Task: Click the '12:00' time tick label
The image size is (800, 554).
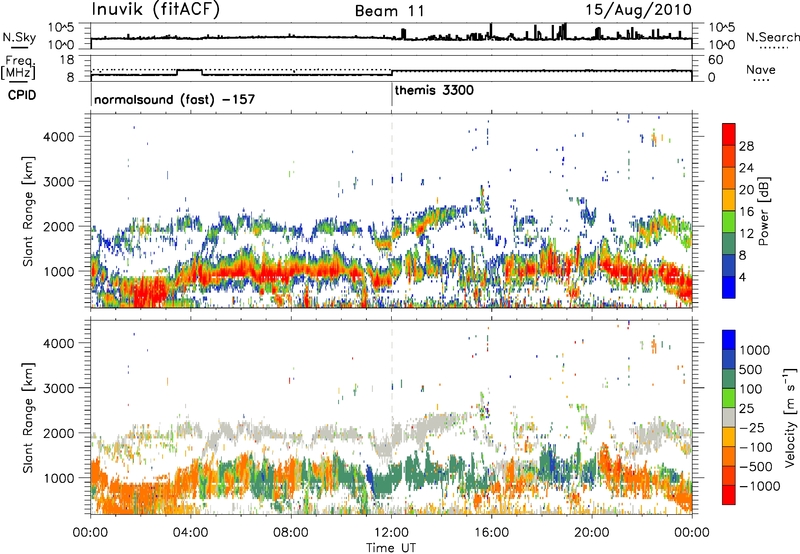Action: click(391, 533)
